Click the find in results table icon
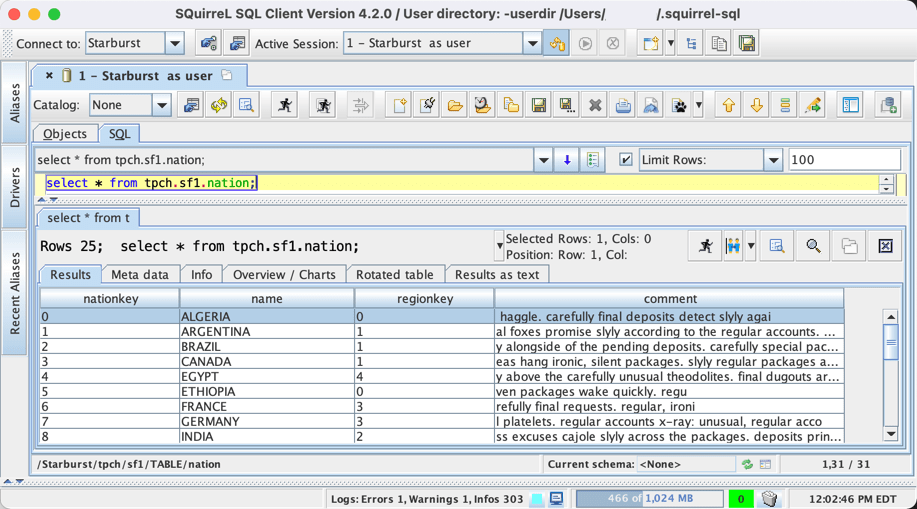Viewport: 917px width, 509px height. [777, 246]
